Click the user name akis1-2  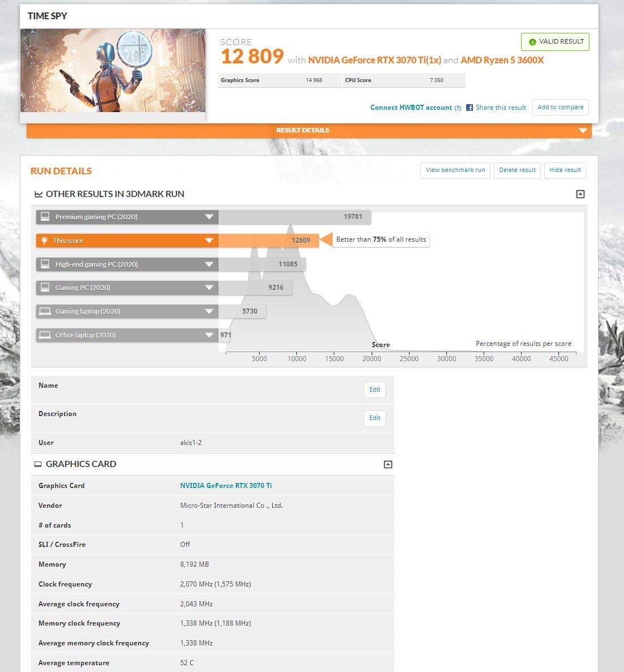pos(191,443)
